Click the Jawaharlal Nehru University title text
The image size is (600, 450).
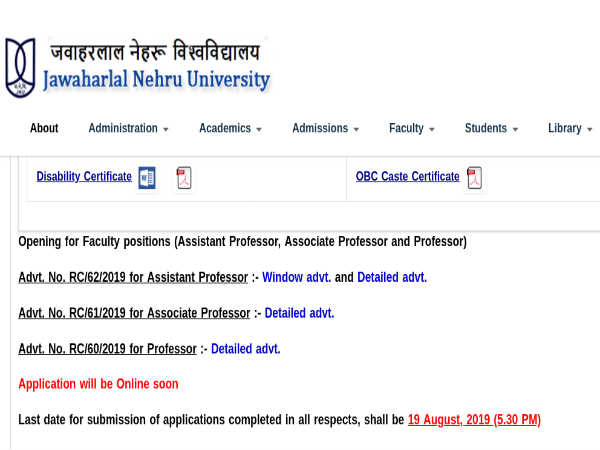[157, 80]
